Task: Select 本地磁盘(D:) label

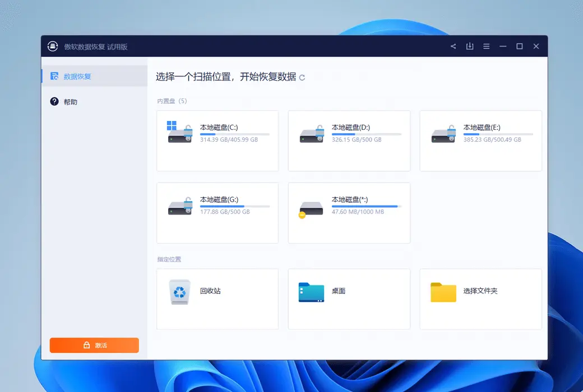Action: point(350,128)
